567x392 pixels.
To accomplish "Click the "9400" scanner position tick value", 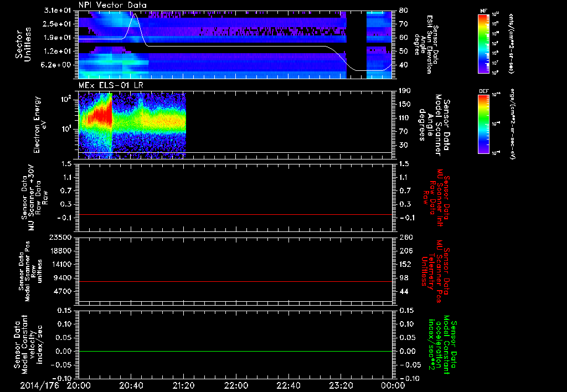I will pyautogui.click(x=62, y=278).
